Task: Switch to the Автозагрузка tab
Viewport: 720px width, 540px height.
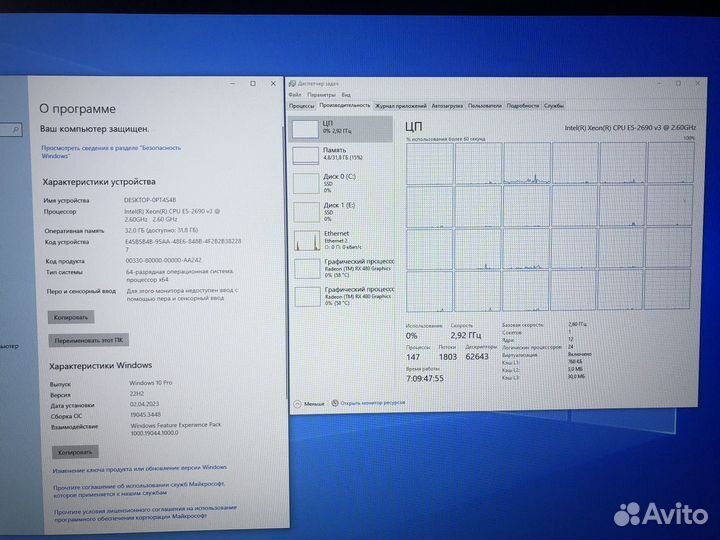Action: [x=447, y=106]
